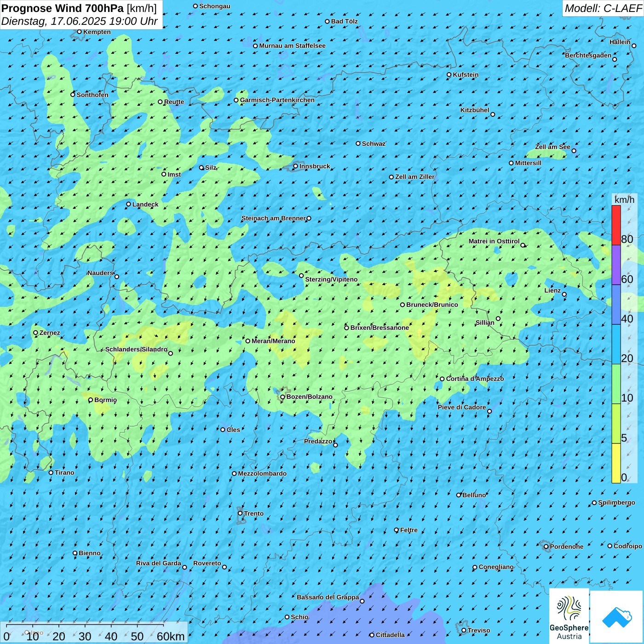This screenshot has width=644, height=644.
Task: Click the 'Conegliano' town label
Action: (x=496, y=567)
